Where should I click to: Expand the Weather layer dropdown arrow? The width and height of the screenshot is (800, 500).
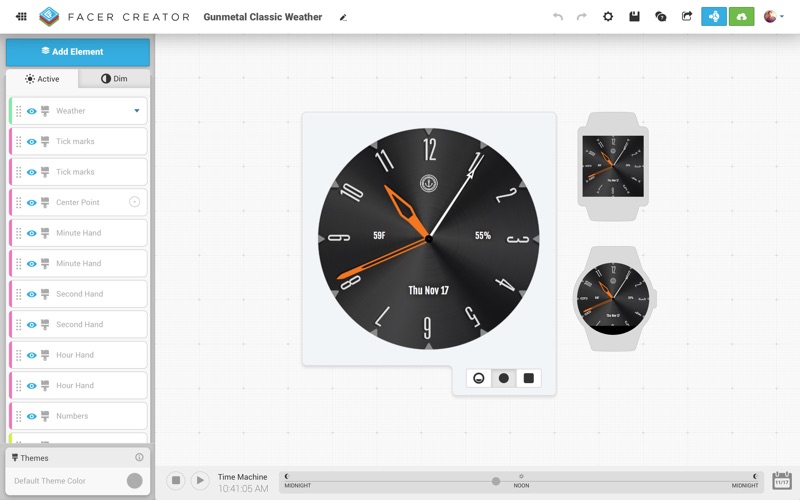pos(137,111)
